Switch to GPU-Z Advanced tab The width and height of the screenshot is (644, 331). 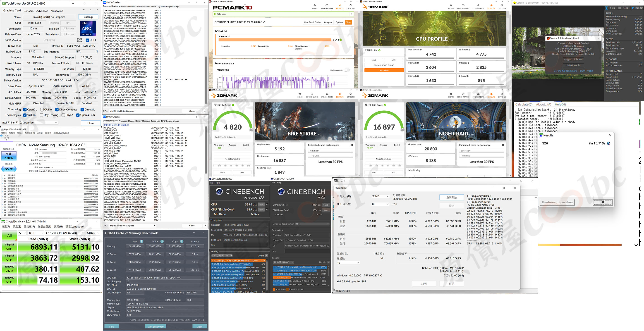[x=42, y=11]
